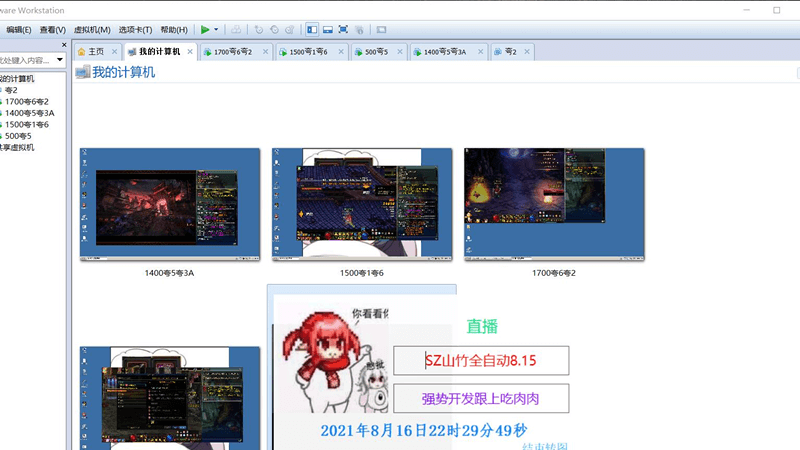This screenshot has height=450, width=800.
Task: Click the green Power On play button
Action: pos(205,30)
